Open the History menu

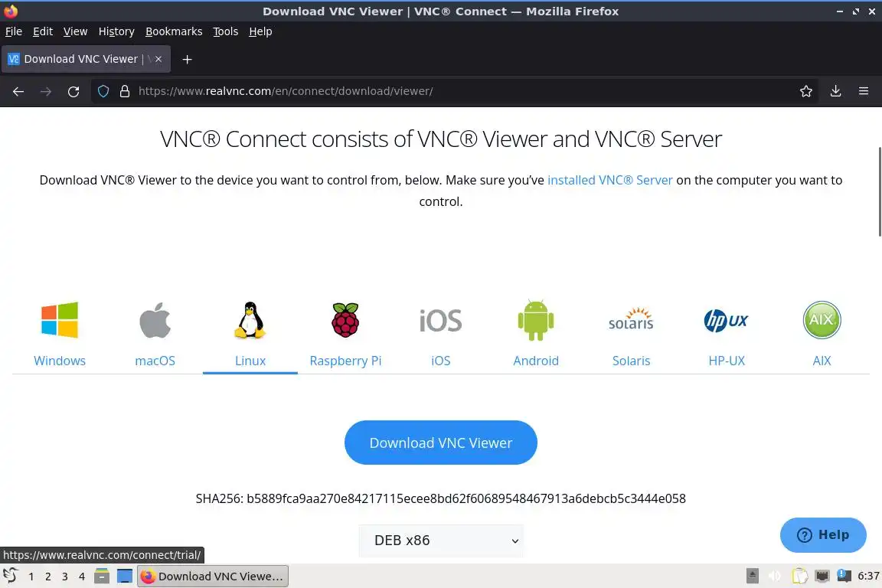[x=116, y=31]
